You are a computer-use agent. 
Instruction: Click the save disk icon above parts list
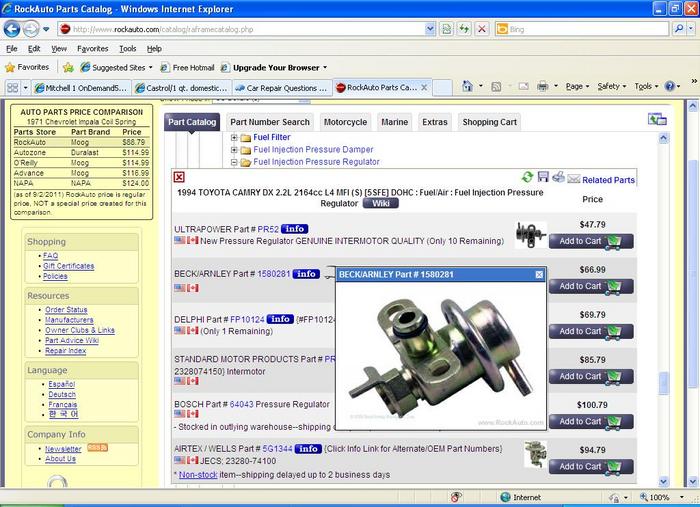point(542,177)
